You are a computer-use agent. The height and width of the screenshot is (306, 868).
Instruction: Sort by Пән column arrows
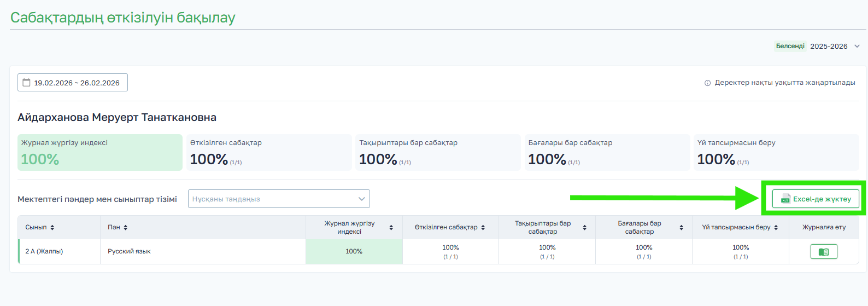click(x=126, y=227)
